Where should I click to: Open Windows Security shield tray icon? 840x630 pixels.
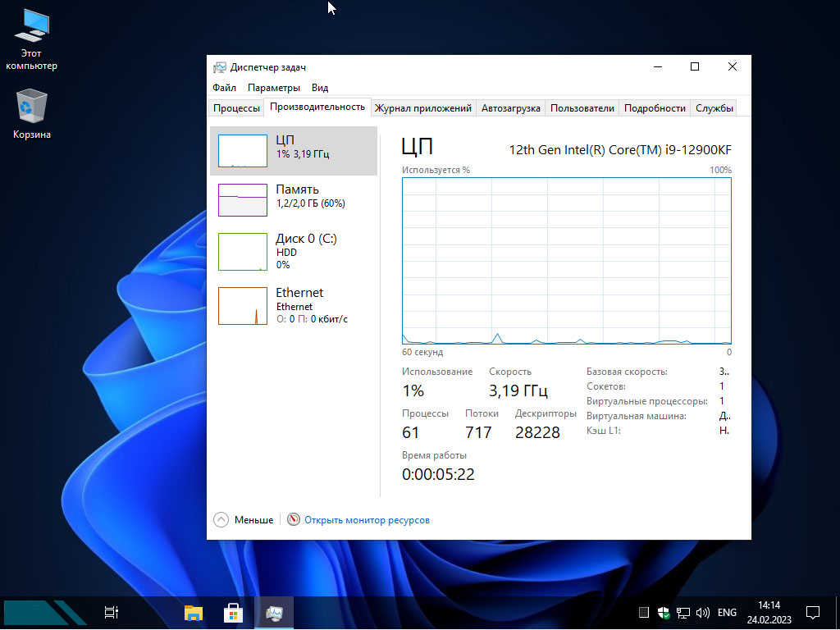pyautogui.click(x=664, y=613)
